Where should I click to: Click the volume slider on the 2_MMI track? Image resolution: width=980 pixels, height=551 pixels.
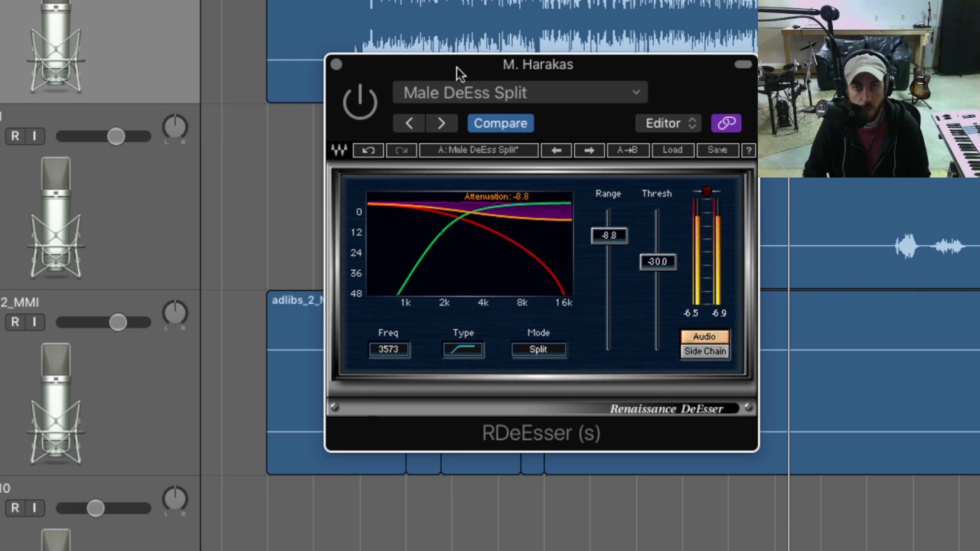(x=103, y=322)
